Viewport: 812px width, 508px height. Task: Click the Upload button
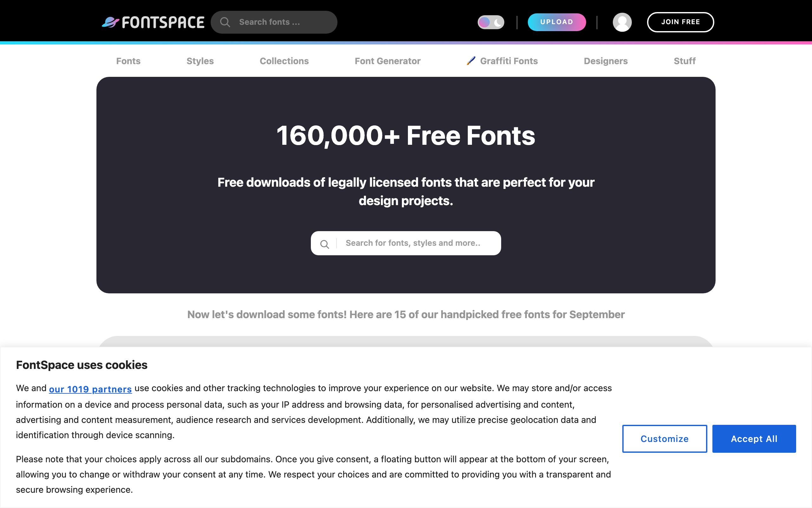click(557, 22)
